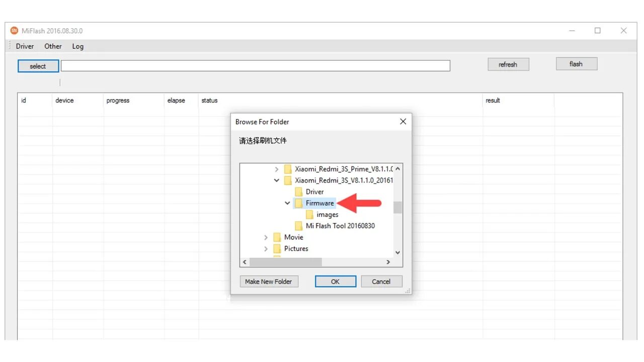Click the result column header
644x362 pixels.
click(518, 101)
